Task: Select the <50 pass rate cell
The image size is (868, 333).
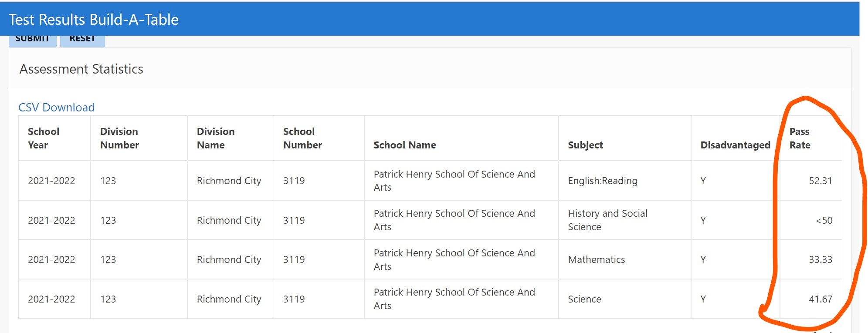Action: click(x=824, y=220)
